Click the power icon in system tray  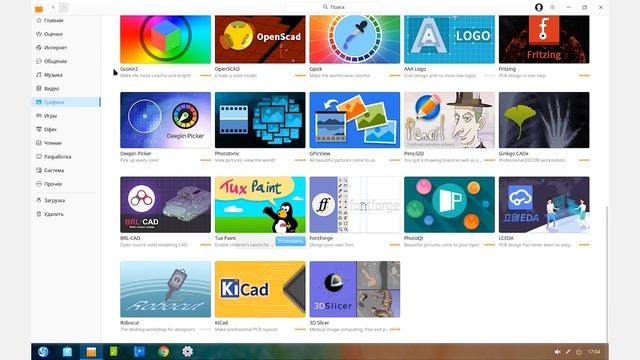pyautogui.click(x=579, y=351)
